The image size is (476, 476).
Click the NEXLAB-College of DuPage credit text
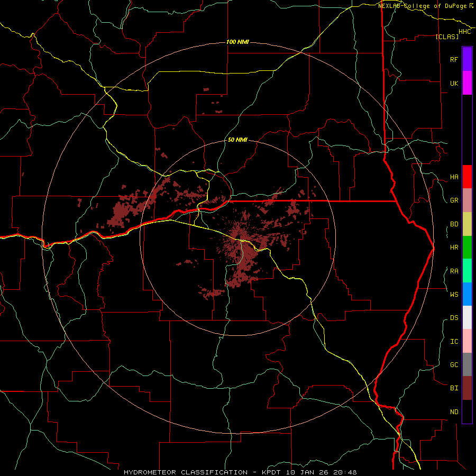(x=423, y=6)
